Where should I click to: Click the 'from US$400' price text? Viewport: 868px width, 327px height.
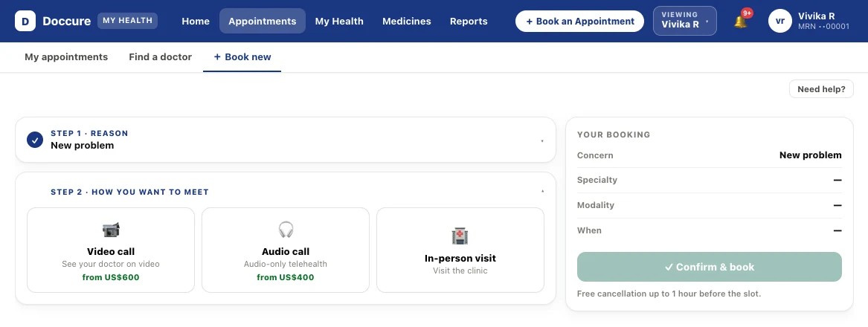(286, 277)
